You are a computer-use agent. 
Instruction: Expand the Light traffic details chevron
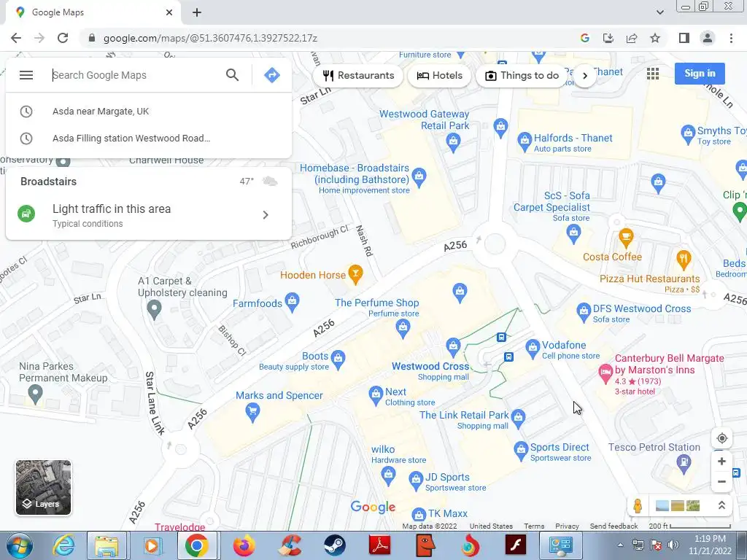[266, 215]
